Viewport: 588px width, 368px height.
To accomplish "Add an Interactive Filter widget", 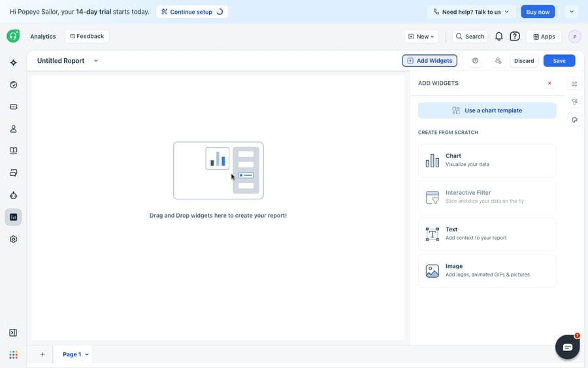I will tap(487, 197).
